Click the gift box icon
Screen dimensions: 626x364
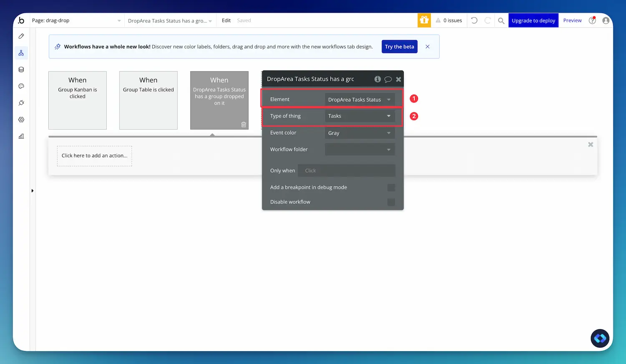coord(424,20)
